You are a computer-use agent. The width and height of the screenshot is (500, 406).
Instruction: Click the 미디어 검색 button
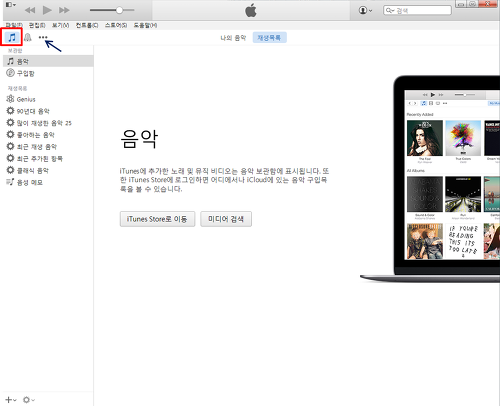(226, 219)
